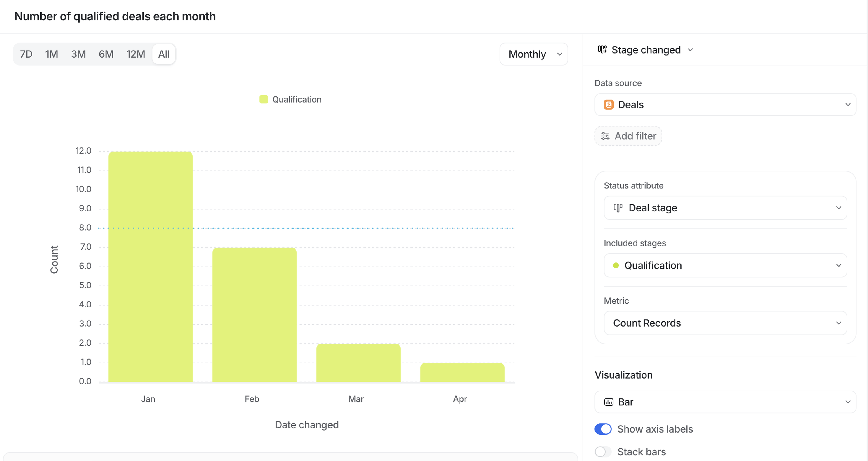Click the Stage changed report type icon
The image size is (868, 461).
(x=602, y=50)
